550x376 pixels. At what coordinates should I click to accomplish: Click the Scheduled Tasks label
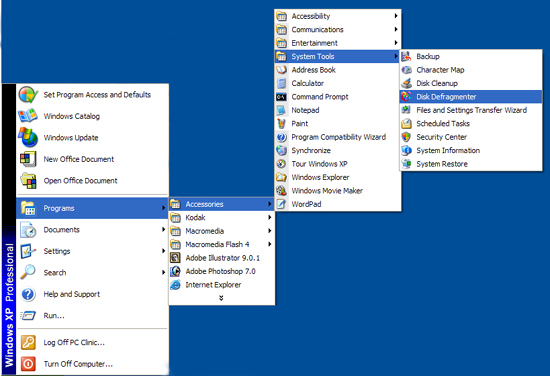(x=443, y=123)
